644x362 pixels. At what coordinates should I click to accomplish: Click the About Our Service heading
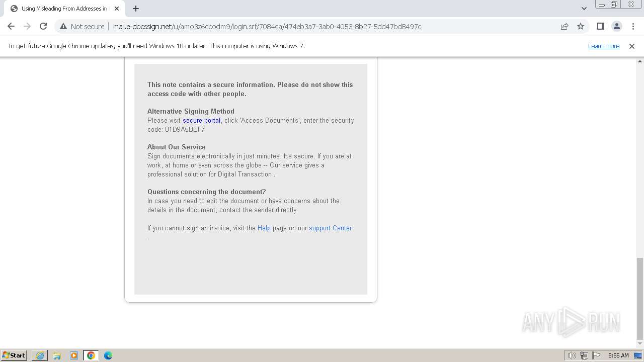pos(177,147)
